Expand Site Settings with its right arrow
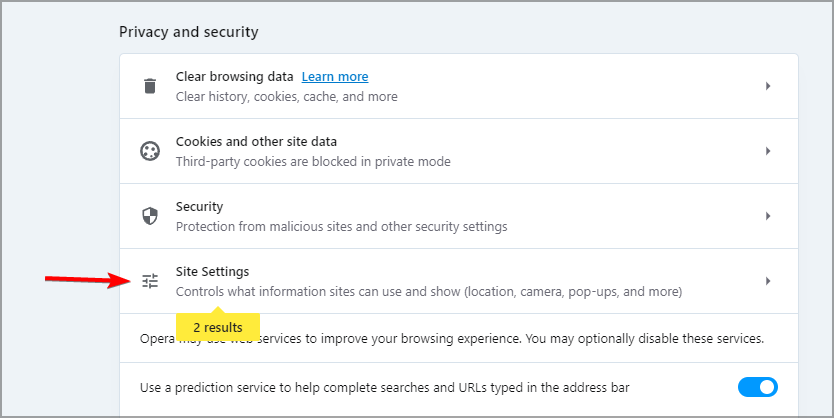The image size is (834, 418). click(768, 281)
